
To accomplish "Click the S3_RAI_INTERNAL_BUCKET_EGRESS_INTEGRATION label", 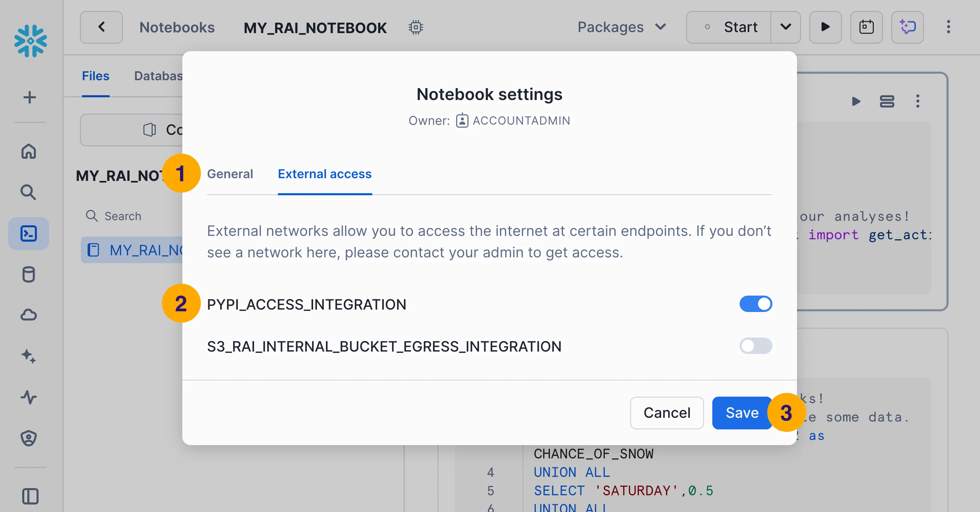I will click(384, 346).
